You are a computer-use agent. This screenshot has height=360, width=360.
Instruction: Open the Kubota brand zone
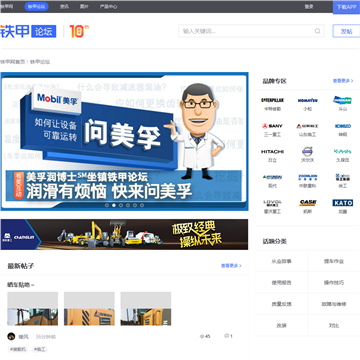342,155
